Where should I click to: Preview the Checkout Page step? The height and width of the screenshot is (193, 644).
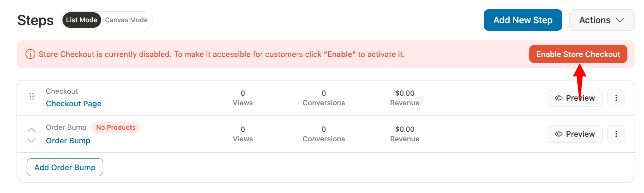[x=575, y=98]
